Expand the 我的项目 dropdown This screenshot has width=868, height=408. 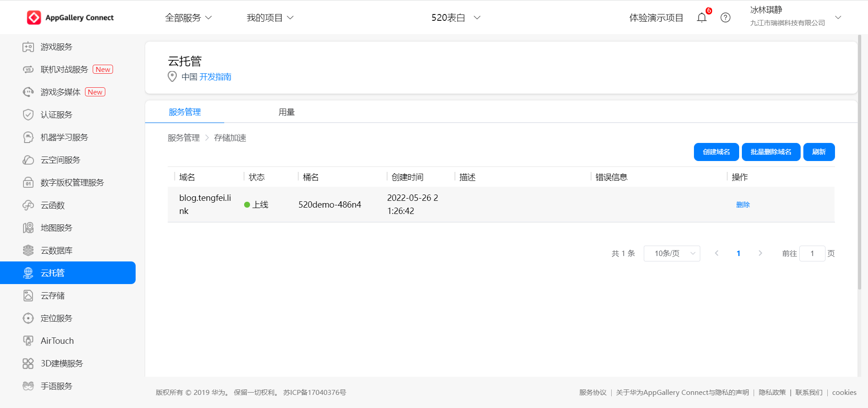click(x=270, y=18)
